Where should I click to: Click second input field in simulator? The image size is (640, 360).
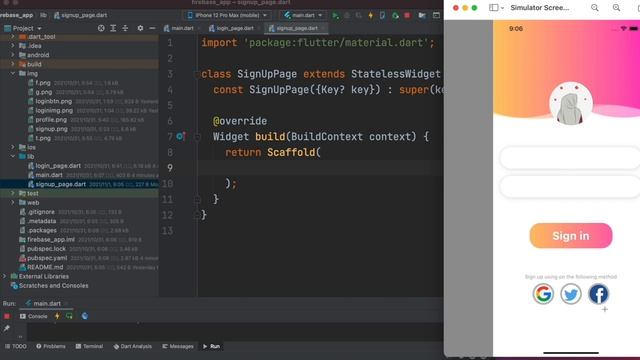(570, 187)
